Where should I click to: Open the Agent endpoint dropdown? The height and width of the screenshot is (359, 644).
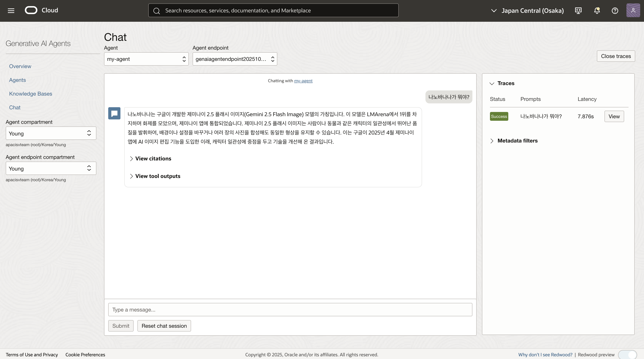click(235, 59)
